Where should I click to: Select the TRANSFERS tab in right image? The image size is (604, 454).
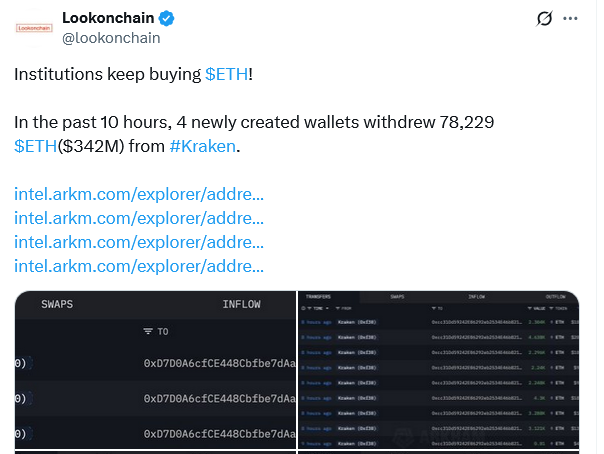click(x=318, y=297)
